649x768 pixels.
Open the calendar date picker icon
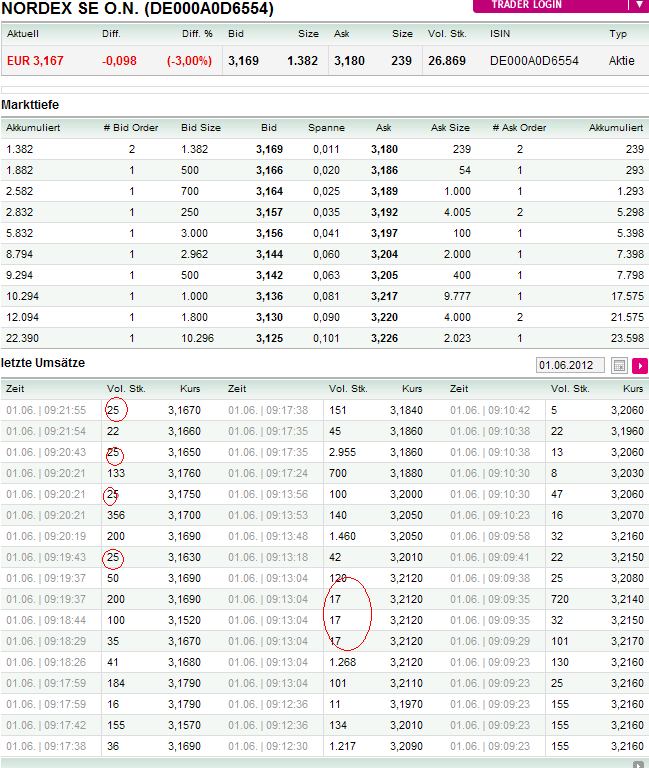pos(619,365)
